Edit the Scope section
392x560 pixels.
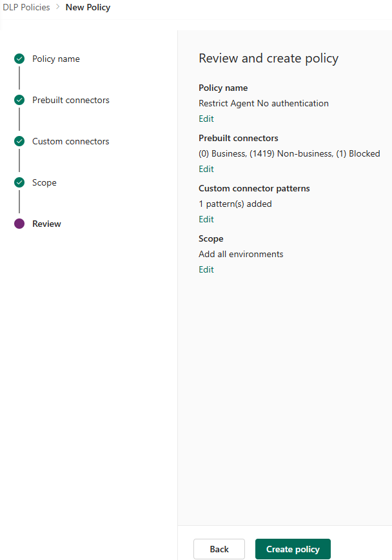(x=206, y=269)
